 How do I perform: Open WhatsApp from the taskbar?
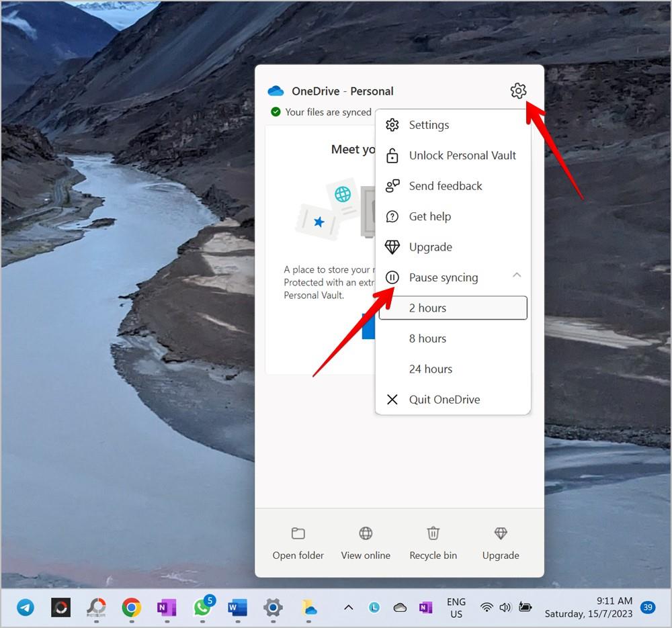202,607
